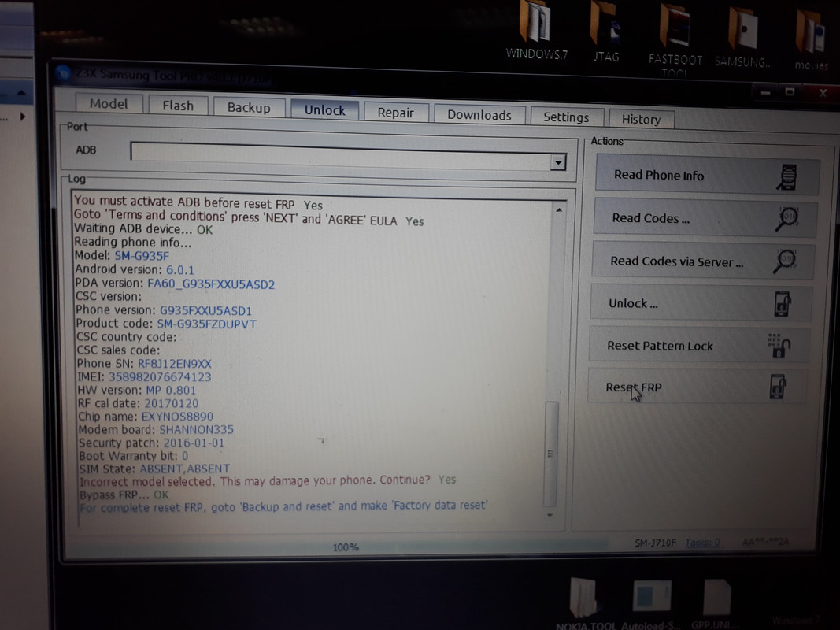Open the NOKIA TOOL desktop icon
The width and height of the screenshot is (840, 630).
586,604
